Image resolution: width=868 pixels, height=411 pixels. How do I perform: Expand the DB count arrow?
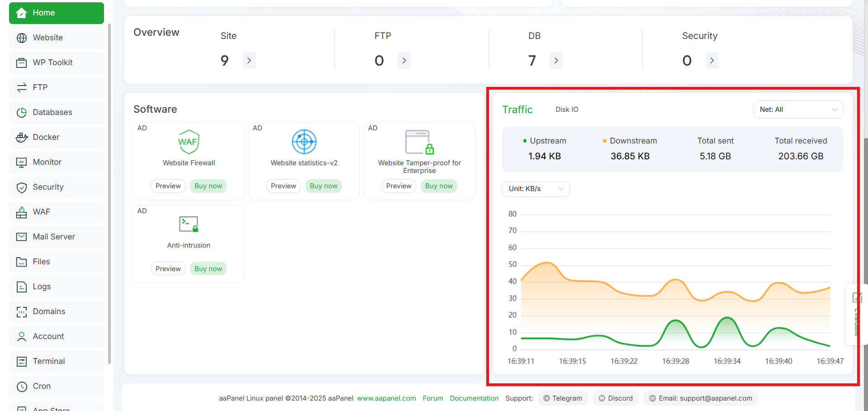(x=556, y=60)
